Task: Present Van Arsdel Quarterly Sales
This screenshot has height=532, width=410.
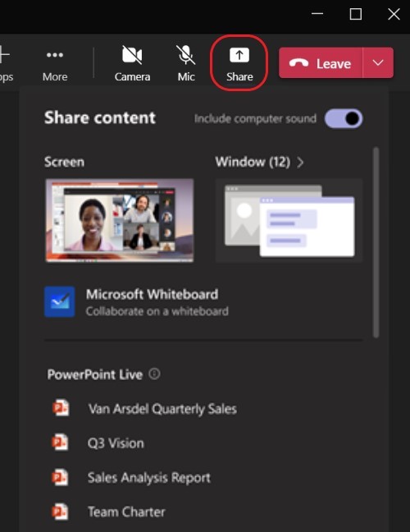Action: [x=162, y=409]
